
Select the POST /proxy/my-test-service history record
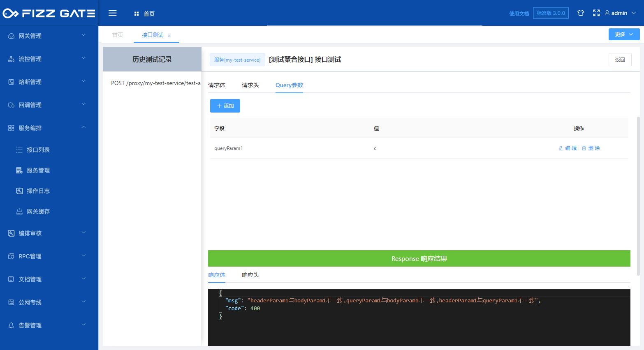click(x=156, y=83)
